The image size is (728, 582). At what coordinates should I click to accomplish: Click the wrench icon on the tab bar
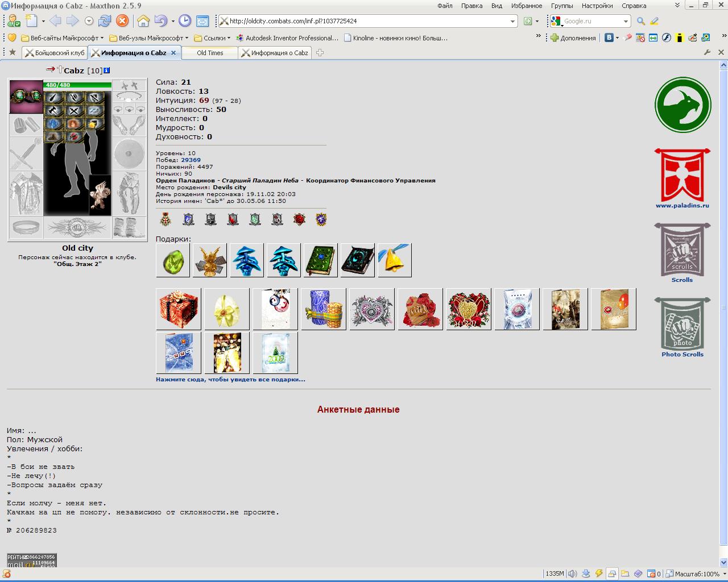click(707, 53)
